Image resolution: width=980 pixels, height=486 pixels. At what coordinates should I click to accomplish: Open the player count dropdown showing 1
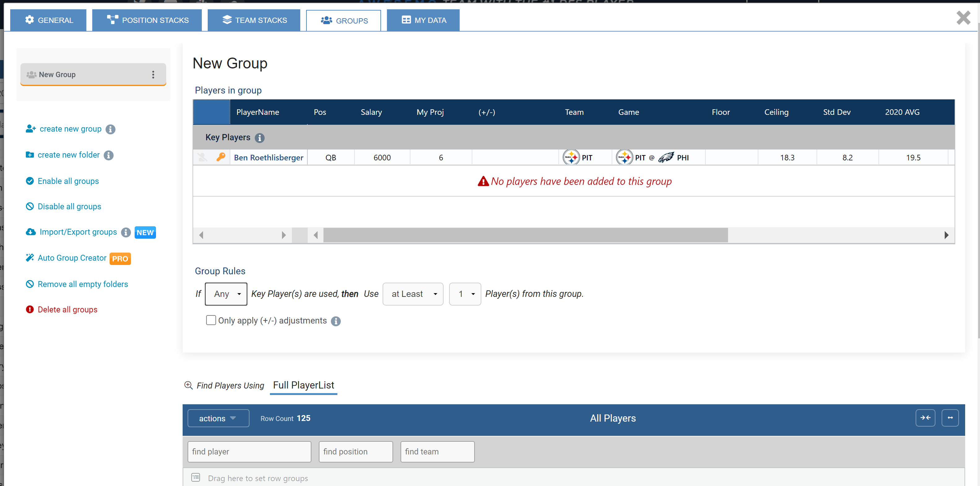465,294
